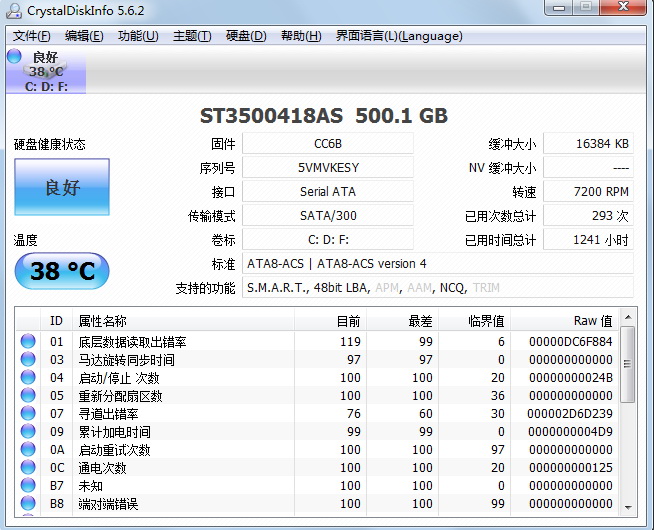
Task: Click the large 良好 health status button
Action: [62, 187]
